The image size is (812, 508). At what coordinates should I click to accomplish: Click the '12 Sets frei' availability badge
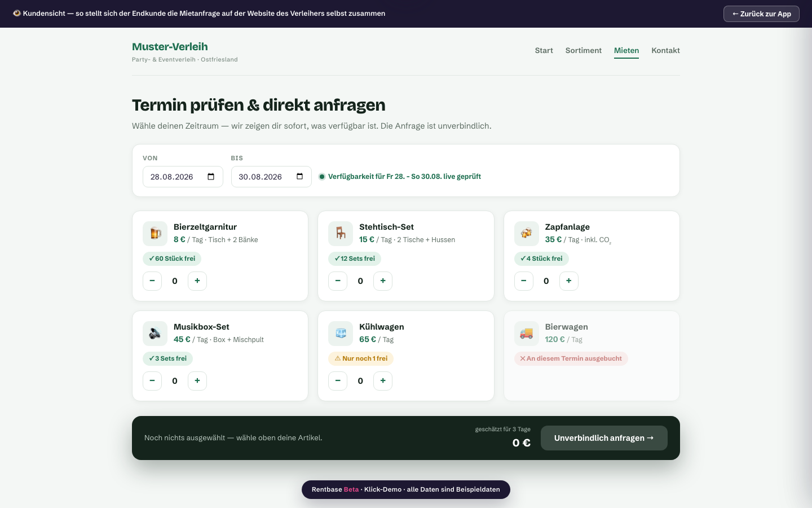point(355,259)
